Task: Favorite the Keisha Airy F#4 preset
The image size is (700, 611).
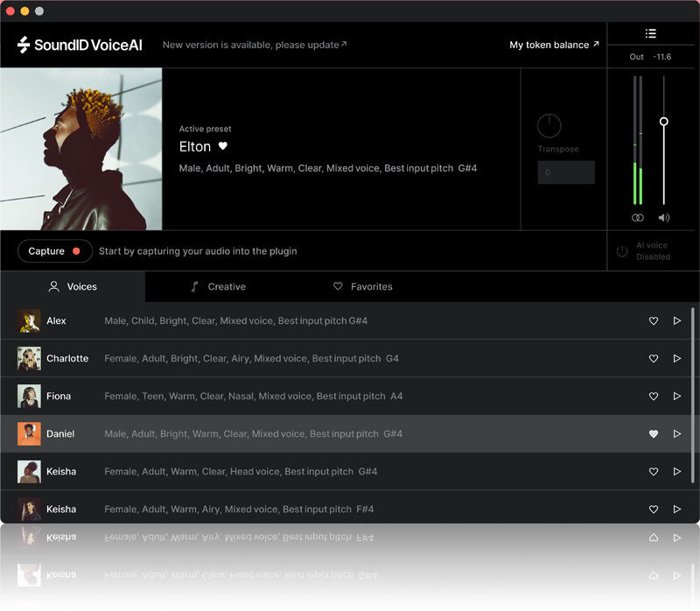Action: coord(653,509)
